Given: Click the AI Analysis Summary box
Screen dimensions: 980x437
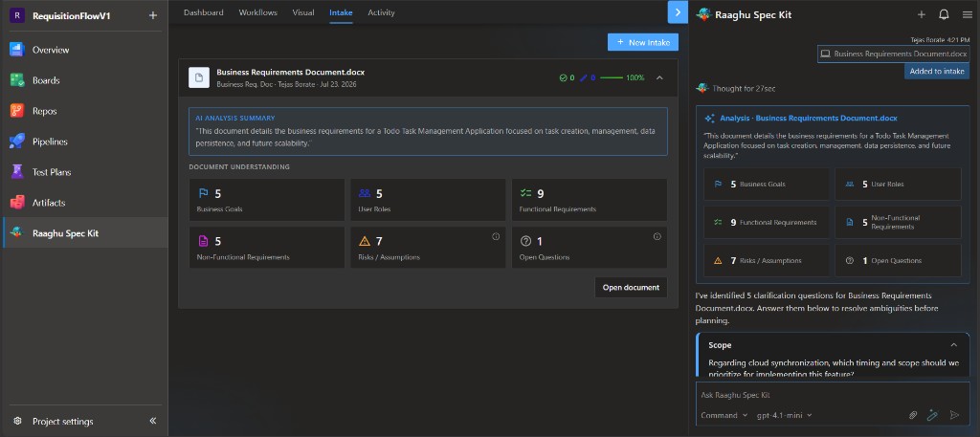Looking at the screenshot, I should pos(428,131).
